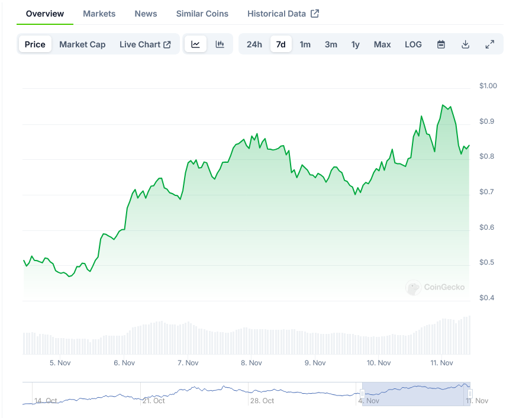Click the $0.5 price axis label

pos(486,262)
